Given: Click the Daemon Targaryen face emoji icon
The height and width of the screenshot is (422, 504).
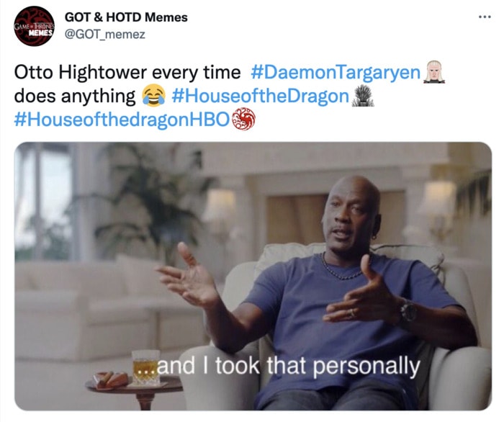Looking at the screenshot, I should click(x=434, y=72).
